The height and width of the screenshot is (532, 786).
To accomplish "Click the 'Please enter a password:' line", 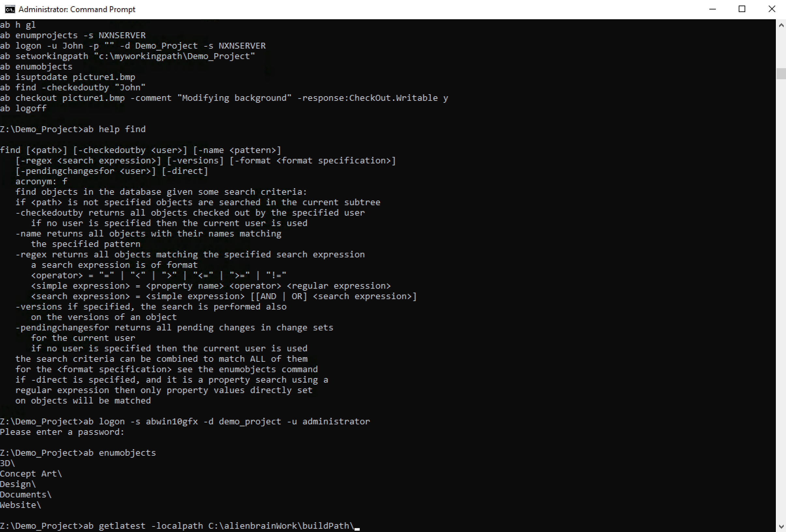I will [62, 432].
